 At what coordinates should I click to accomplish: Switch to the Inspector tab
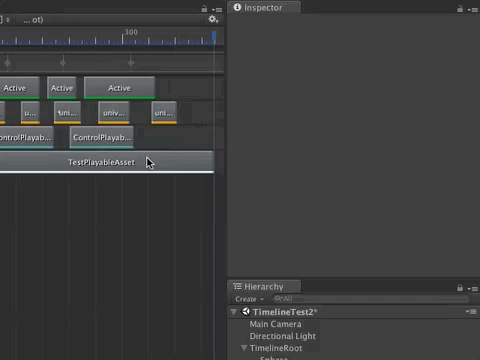(263, 7)
